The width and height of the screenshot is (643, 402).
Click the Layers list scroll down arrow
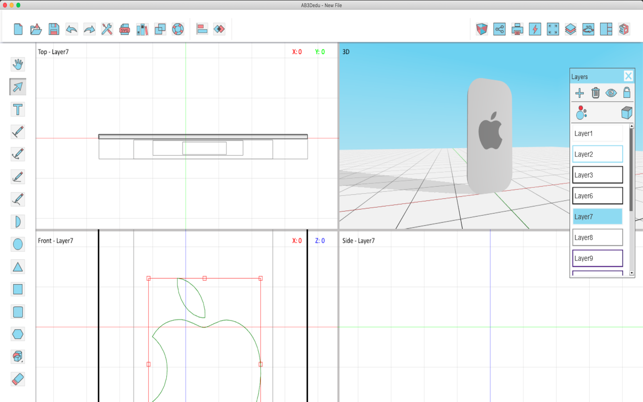coord(632,273)
